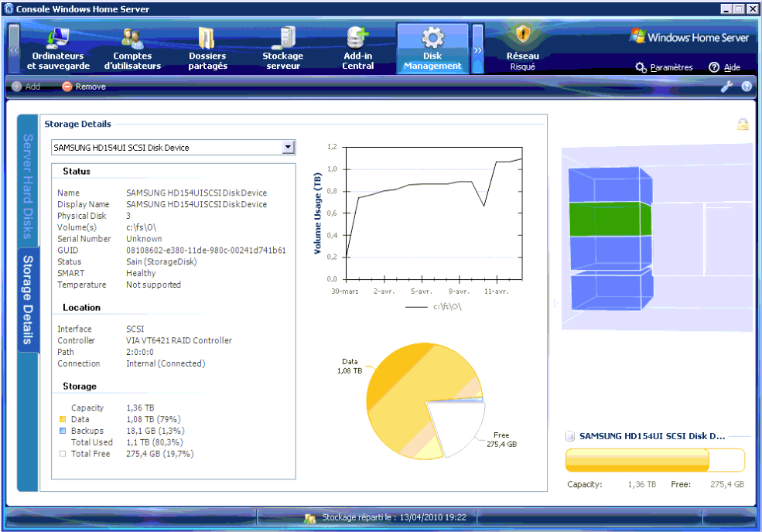Open Stockage serveur icon
This screenshot has height=532, width=762.
click(x=283, y=38)
